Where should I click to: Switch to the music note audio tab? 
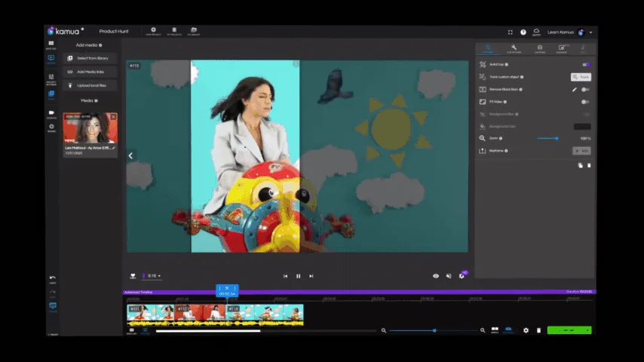point(583,49)
